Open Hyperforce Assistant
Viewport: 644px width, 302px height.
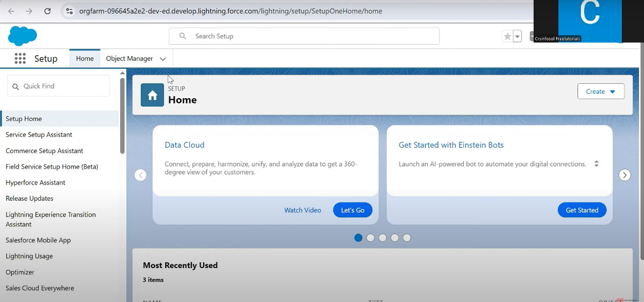35,182
